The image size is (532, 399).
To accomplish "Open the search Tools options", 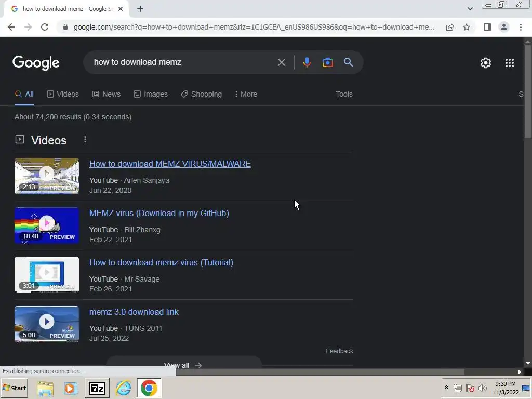I will [344, 95].
